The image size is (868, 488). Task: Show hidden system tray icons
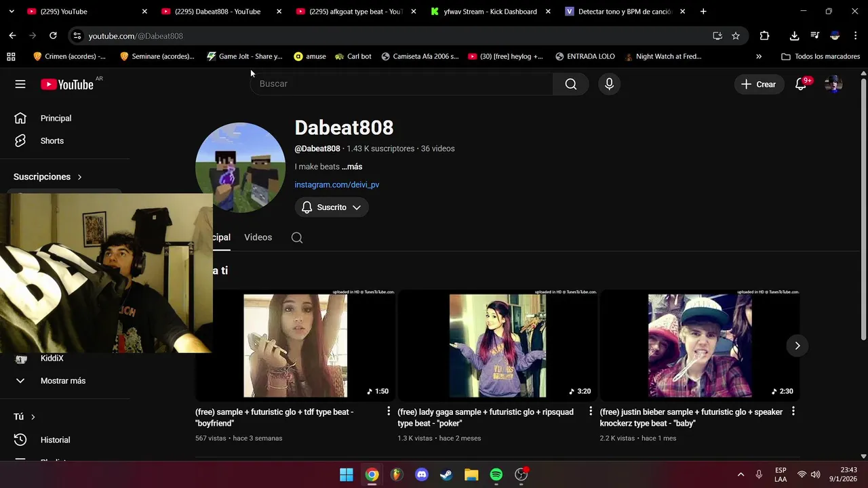click(741, 474)
